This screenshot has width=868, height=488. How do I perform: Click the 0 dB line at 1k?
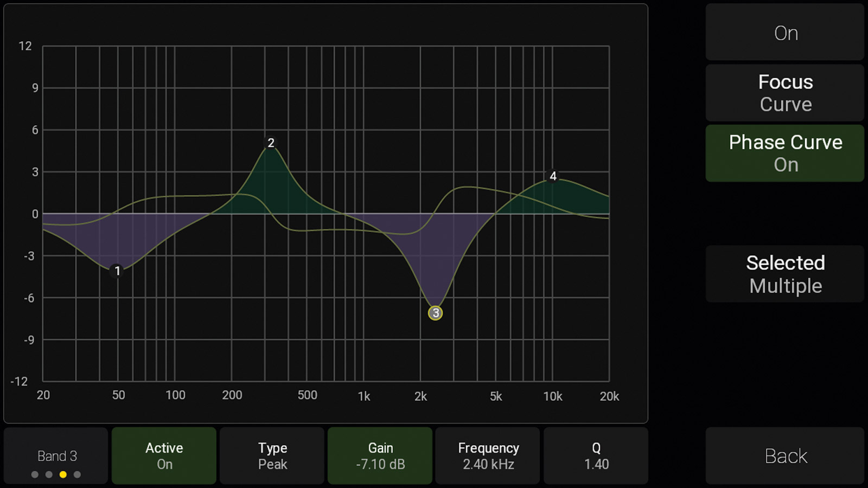[x=364, y=214]
